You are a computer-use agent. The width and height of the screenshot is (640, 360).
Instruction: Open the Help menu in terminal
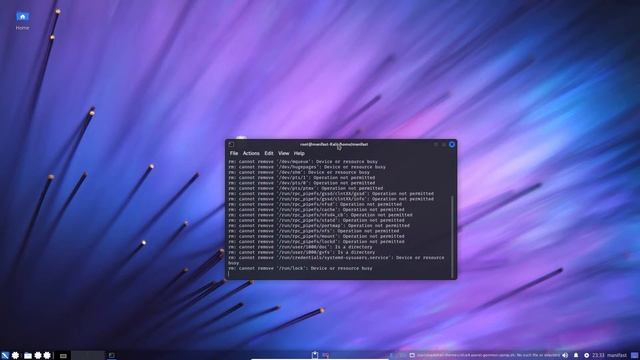pyautogui.click(x=299, y=153)
